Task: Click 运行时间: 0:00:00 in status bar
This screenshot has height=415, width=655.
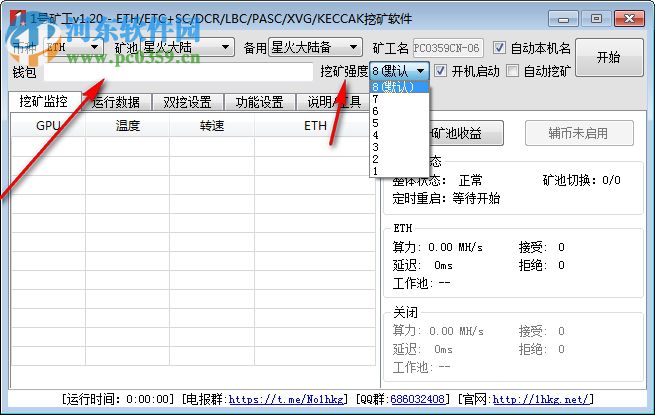Action: (117, 400)
